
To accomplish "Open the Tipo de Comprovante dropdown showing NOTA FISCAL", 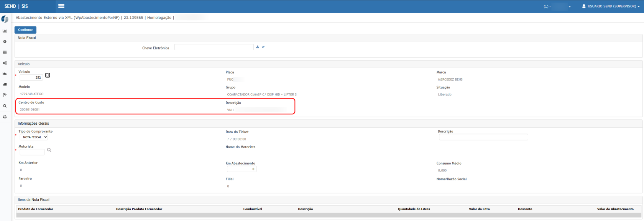I will [34, 137].
